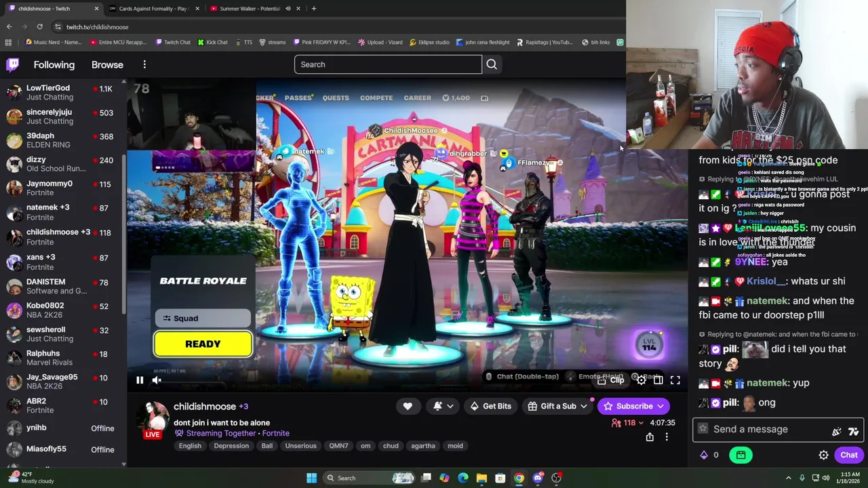
Task: Open the chat identity star icon
Action: point(703,429)
